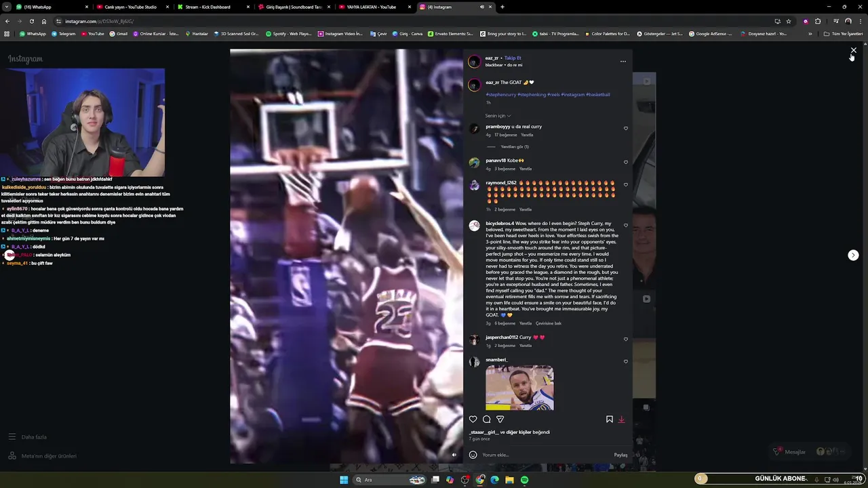Like snamberi_'s comment
This screenshot has width=868, height=488.
(625, 361)
